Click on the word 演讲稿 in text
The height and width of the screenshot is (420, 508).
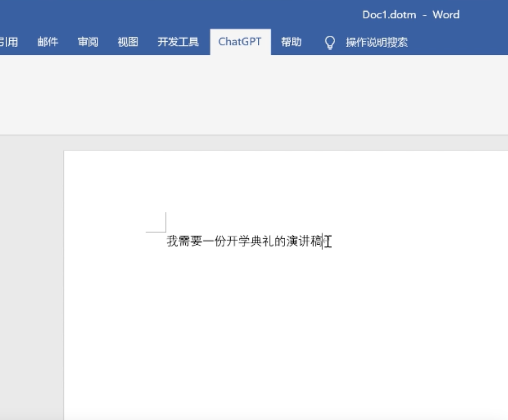304,241
